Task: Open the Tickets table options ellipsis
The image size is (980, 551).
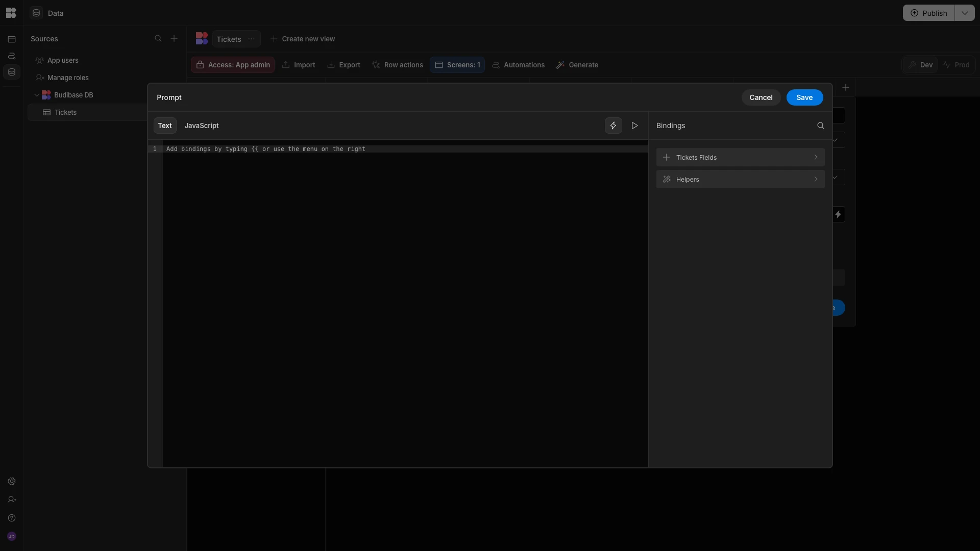Action: click(251, 39)
